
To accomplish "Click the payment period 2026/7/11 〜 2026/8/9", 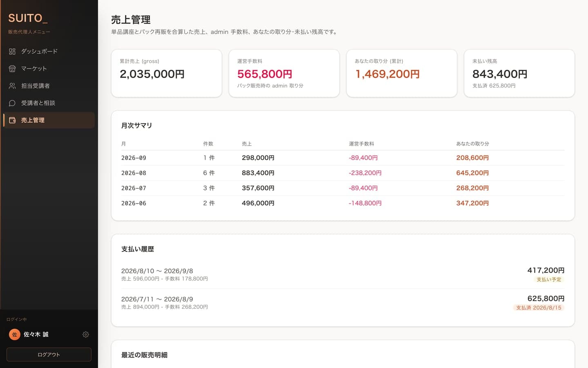I will pyautogui.click(x=157, y=299).
